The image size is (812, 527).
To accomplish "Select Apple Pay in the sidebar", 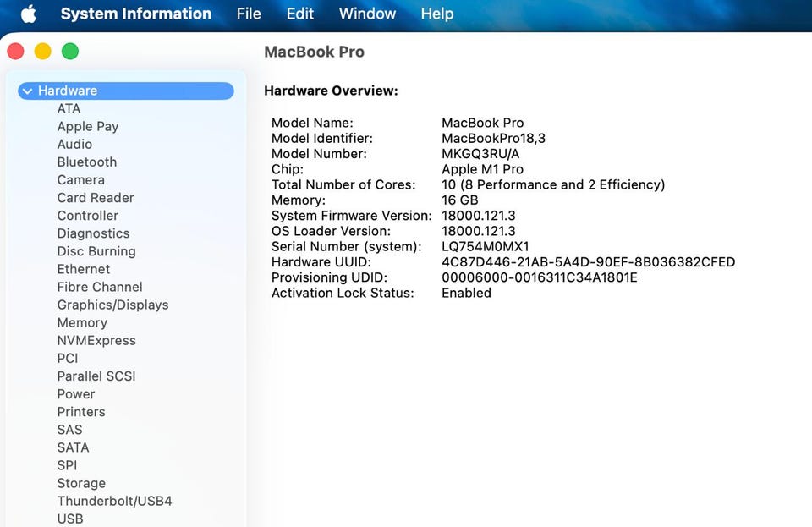I will click(87, 126).
